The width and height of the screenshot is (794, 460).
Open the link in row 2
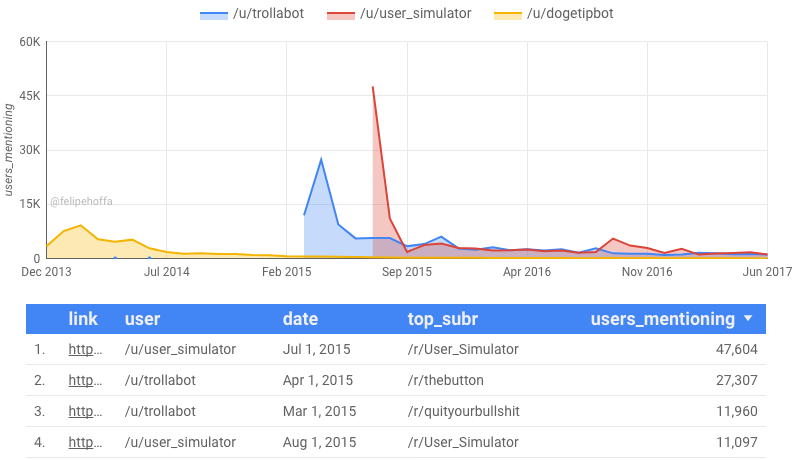(x=85, y=380)
